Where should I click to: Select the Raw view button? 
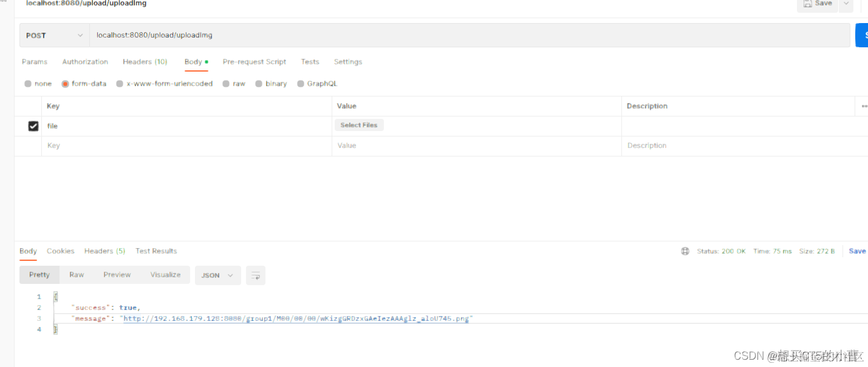click(x=77, y=275)
